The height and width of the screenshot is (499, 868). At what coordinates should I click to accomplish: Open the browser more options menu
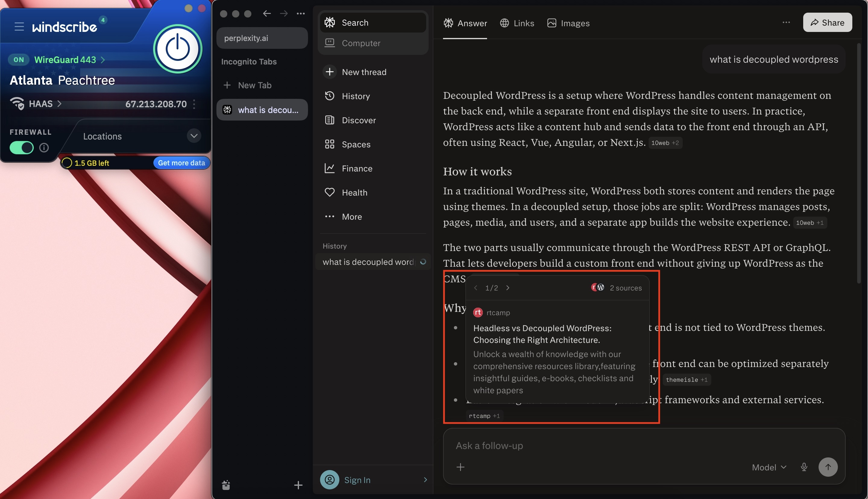coord(300,13)
